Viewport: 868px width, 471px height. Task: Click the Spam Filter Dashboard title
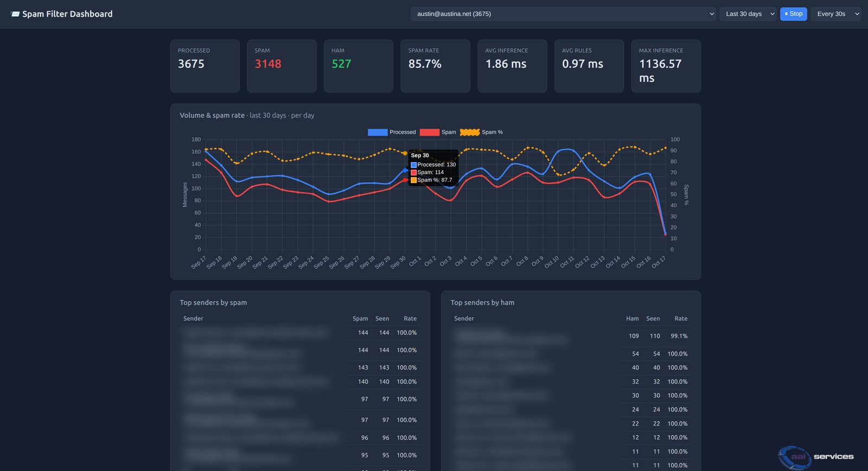(67, 14)
